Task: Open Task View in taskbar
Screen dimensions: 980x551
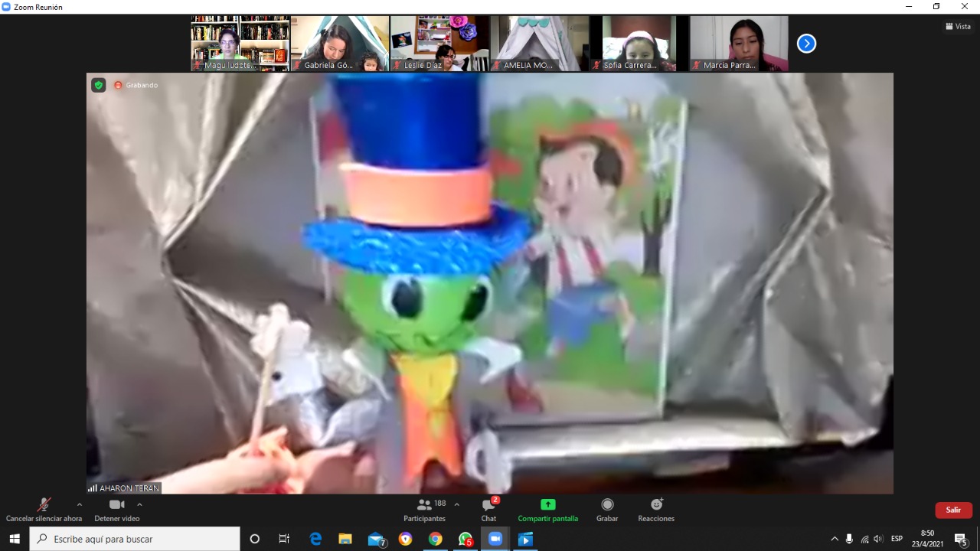Action: pos(284,539)
